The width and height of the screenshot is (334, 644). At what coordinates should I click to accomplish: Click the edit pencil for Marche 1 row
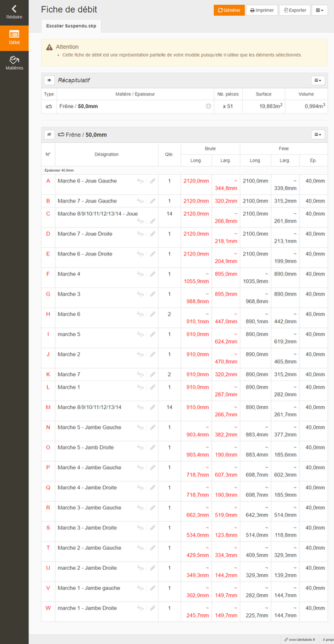(x=152, y=387)
